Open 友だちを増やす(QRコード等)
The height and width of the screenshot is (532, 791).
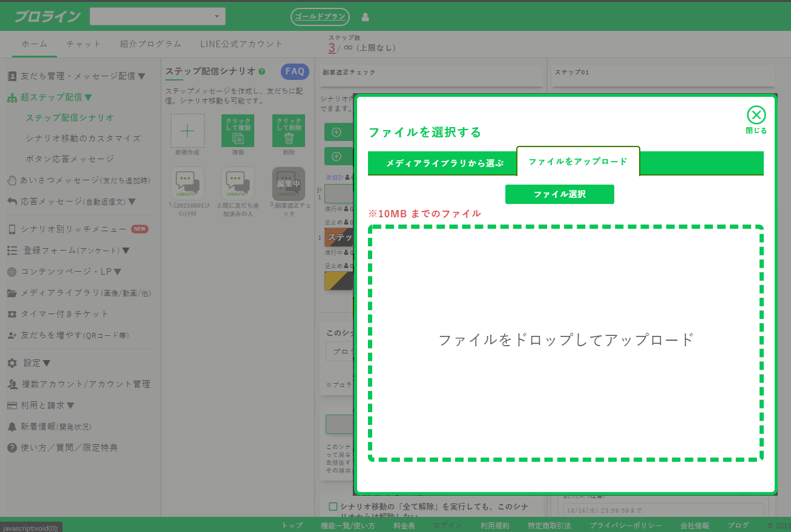tap(68, 335)
